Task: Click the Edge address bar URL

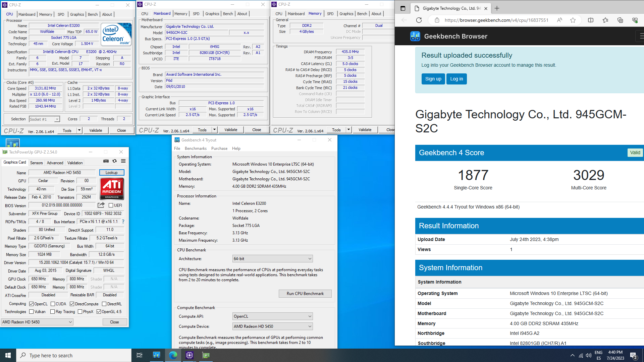Action: pyautogui.click(x=496, y=20)
